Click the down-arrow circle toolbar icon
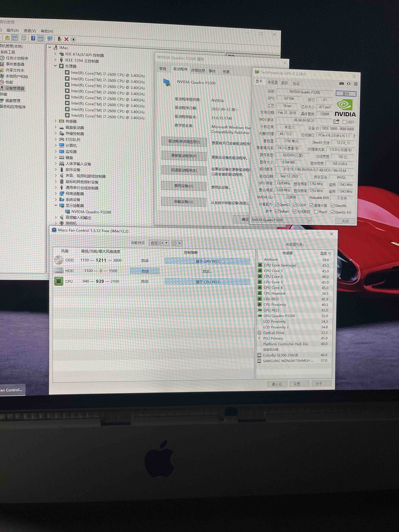 tap(73, 40)
